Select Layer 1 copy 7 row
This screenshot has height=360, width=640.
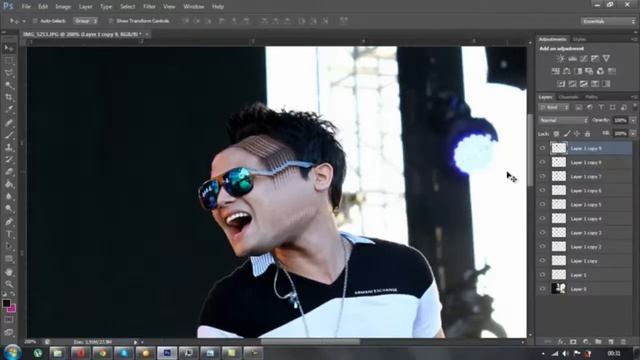click(x=585, y=176)
